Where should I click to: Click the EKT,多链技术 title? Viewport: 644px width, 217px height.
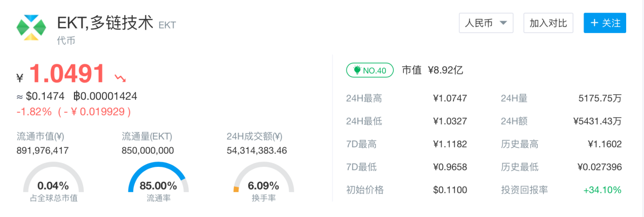coord(106,23)
